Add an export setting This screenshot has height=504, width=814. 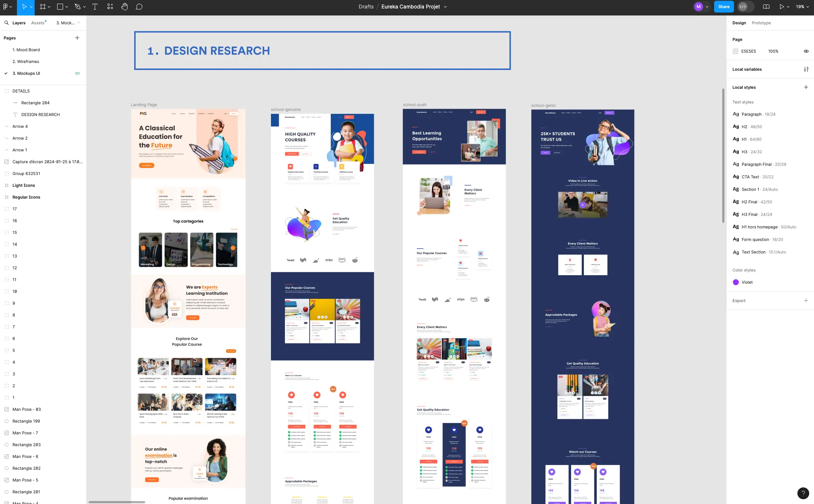[x=806, y=301]
